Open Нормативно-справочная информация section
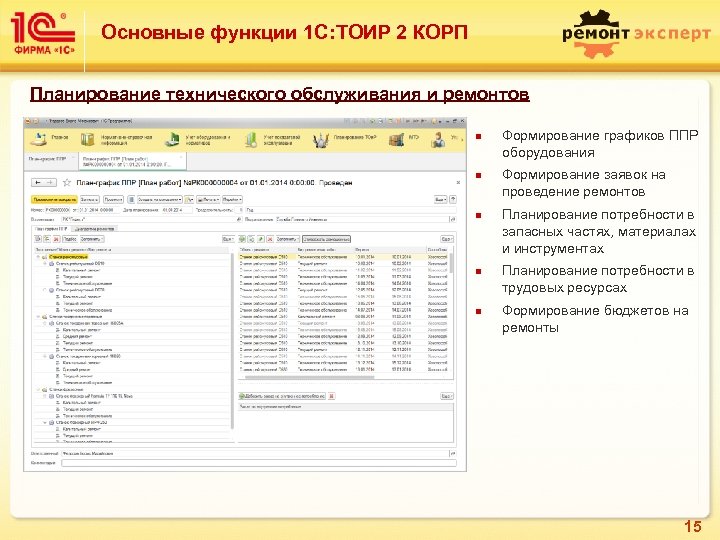The width and height of the screenshot is (720, 540). click(x=117, y=140)
